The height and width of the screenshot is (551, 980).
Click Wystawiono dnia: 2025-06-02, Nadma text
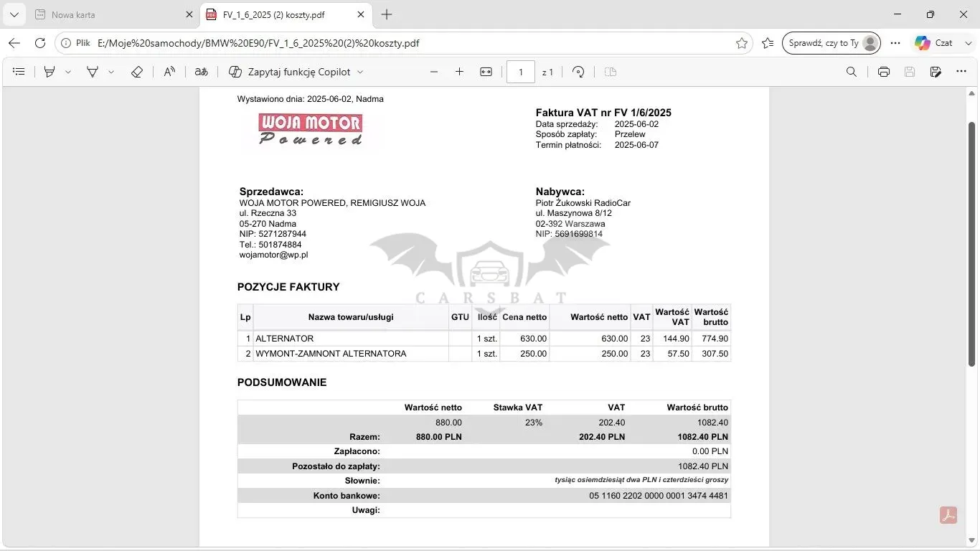tap(311, 99)
